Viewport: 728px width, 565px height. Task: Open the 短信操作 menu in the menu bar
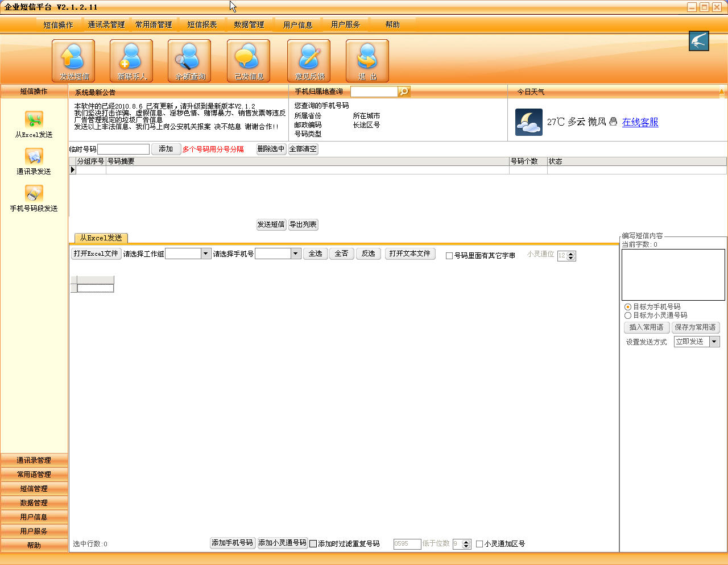[x=58, y=25]
